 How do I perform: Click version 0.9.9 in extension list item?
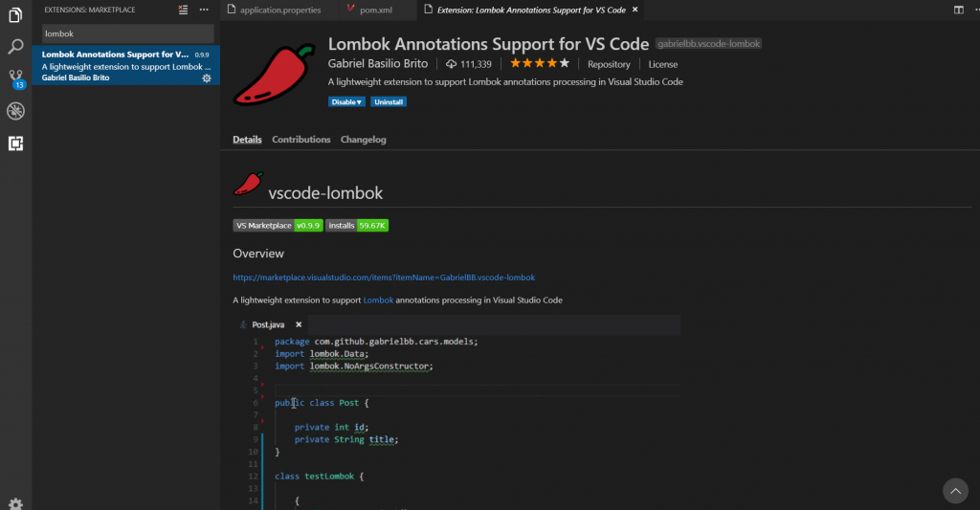pyautogui.click(x=201, y=55)
